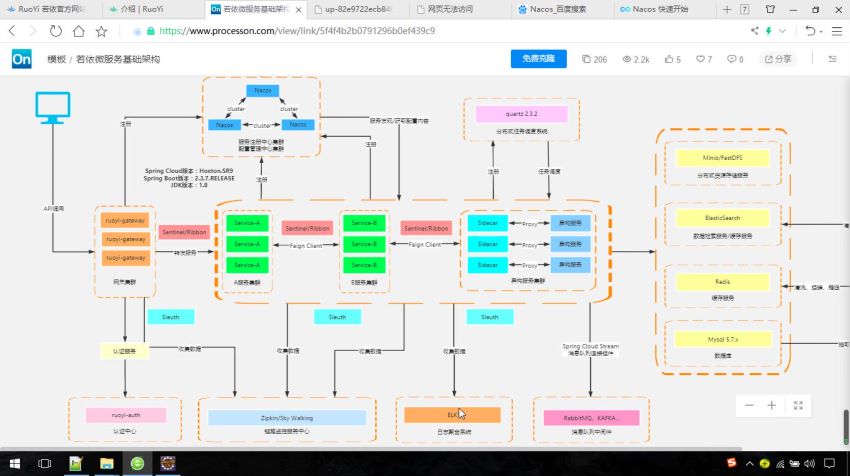Viewport: 850px width, 476px height.
Task: Switch to the Nacos 快速开始 tab
Action: click(x=659, y=9)
